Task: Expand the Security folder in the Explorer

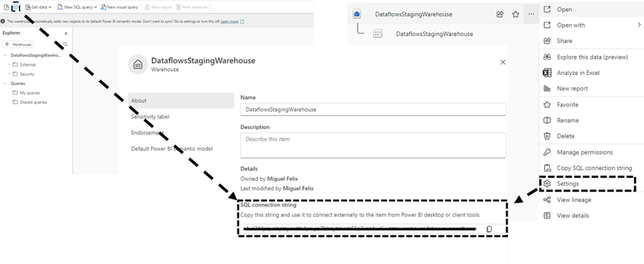Action: (9, 74)
